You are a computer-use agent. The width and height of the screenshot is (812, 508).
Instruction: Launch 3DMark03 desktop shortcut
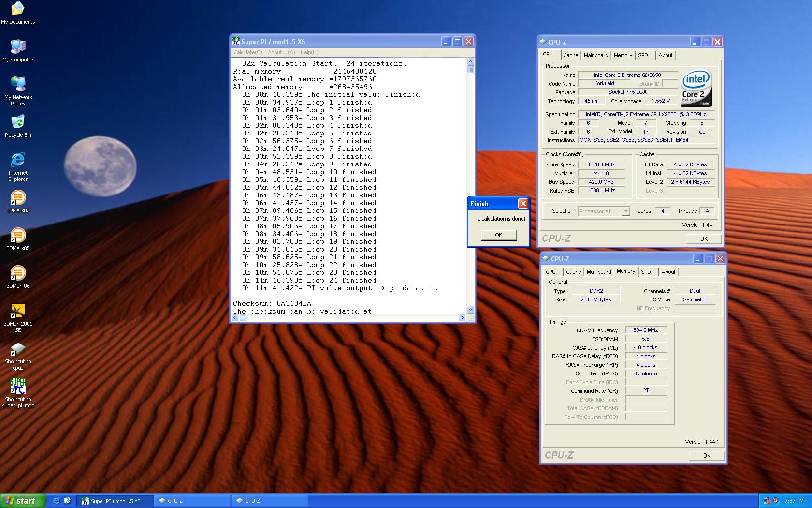coord(18,202)
